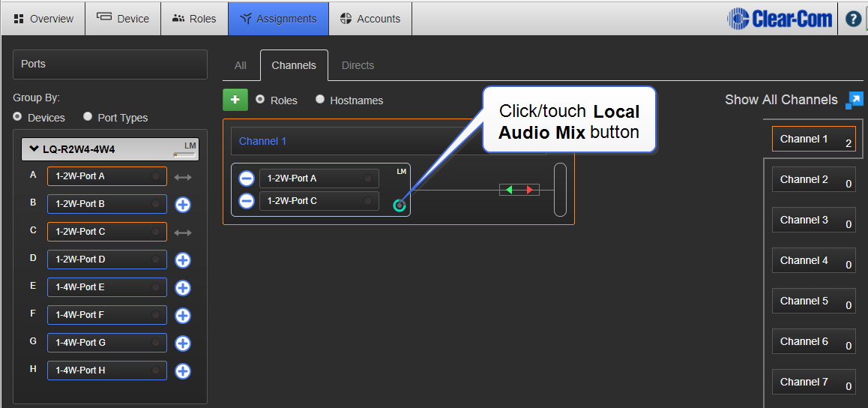This screenshot has height=408, width=868.
Task: Click the LM level bar on device header
Action: 184,153
